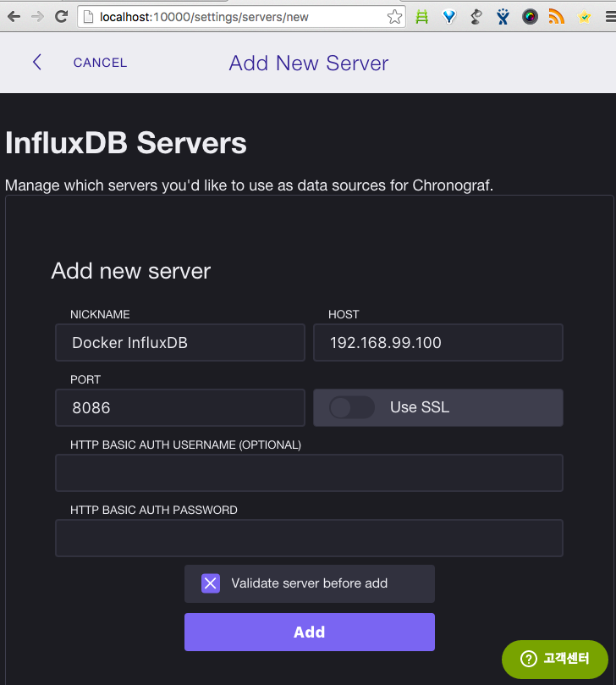Screen dimensions: 616x685
Task: Bookmark page with the star icon
Action: pyautogui.click(x=394, y=17)
